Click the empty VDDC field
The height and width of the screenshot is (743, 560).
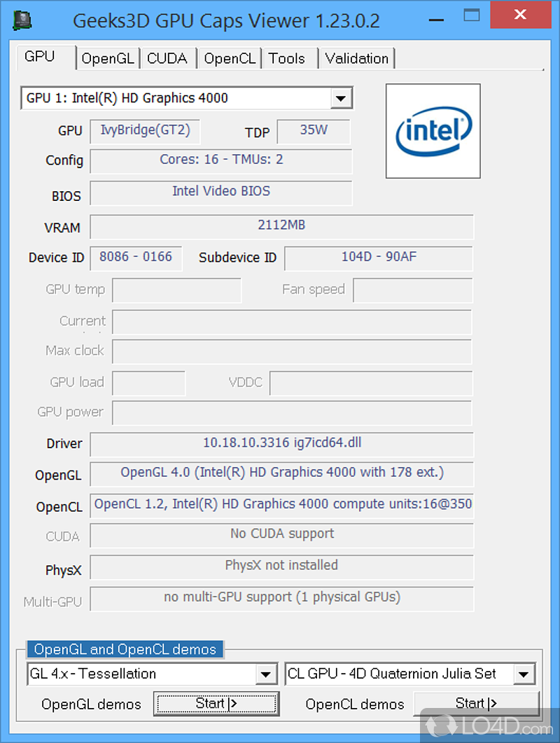[371, 383]
